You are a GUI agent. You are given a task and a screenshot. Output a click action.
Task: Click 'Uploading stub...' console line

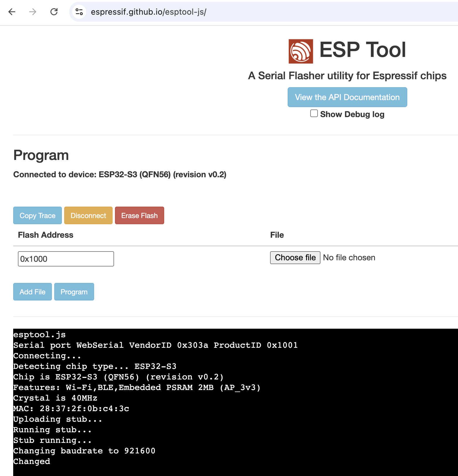[x=58, y=419]
